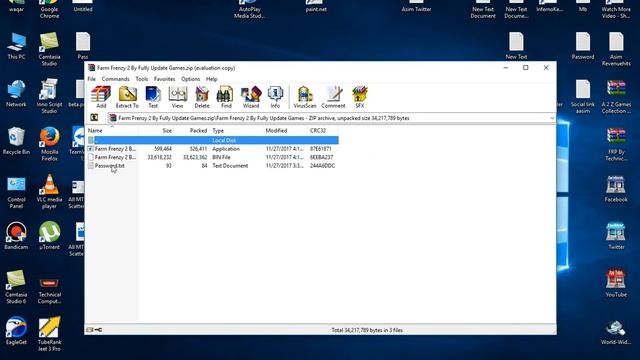This screenshot has width=640, height=360.
Task: Start the VirusScan tool
Action: pyautogui.click(x=305, y=97)
